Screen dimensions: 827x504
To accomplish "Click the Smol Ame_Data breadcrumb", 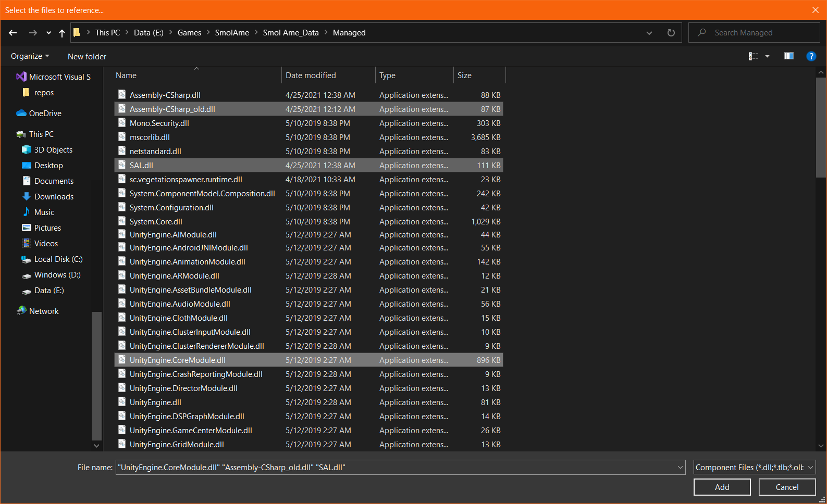I will point(291,33).
